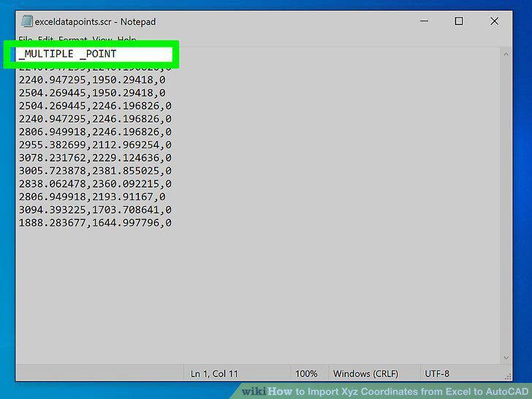
Task: Click the 100% zoom status entry
Action: pyautogui.click(x=306, y=373)
